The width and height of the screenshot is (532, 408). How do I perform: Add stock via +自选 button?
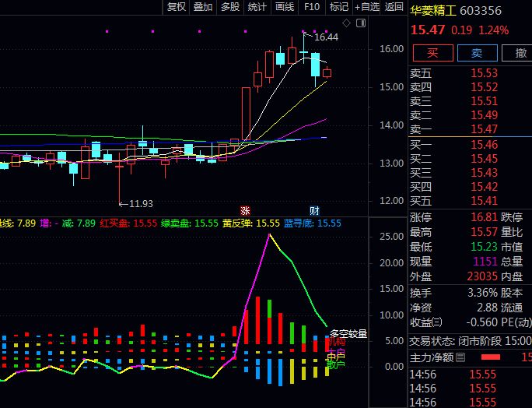367,7
